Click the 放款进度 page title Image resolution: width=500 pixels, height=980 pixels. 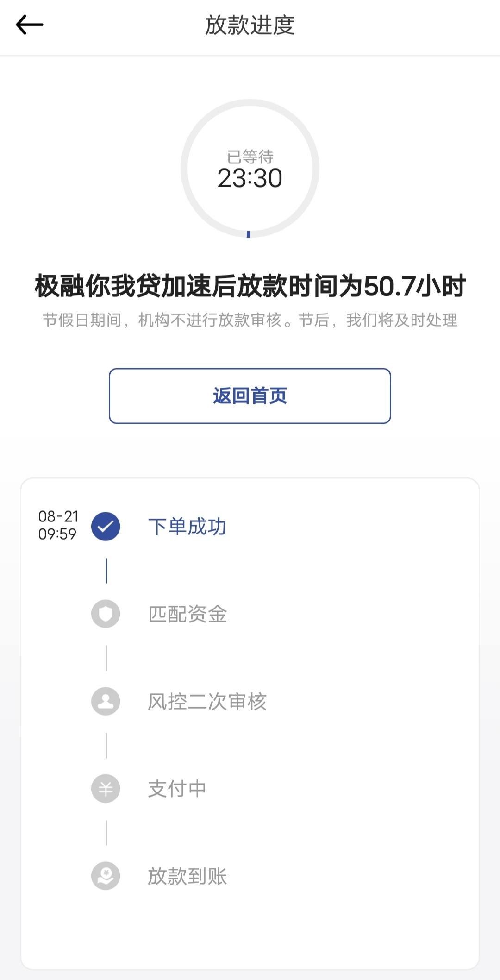[250, 25]
